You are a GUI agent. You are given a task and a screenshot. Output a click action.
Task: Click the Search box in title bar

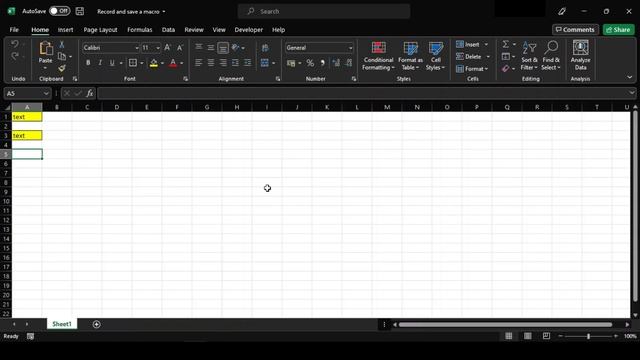click(x=324, y=11)
